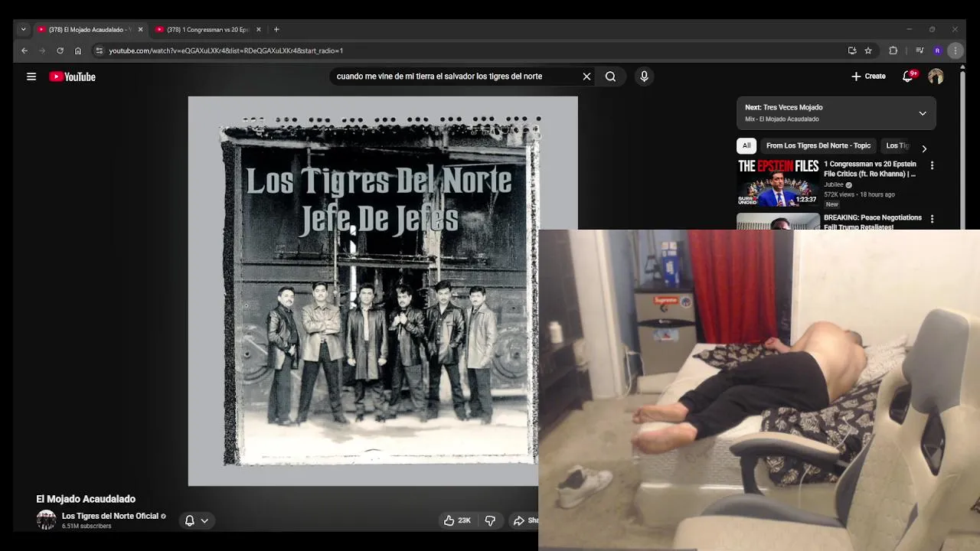Open 'Tres Veces Mojado' next title

[793, 108]
